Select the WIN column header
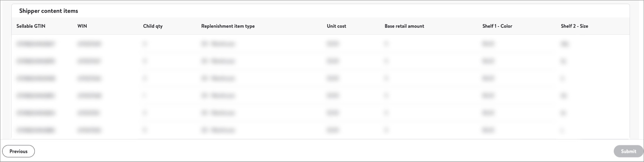 pyautogui.click(x=82, y=26)
